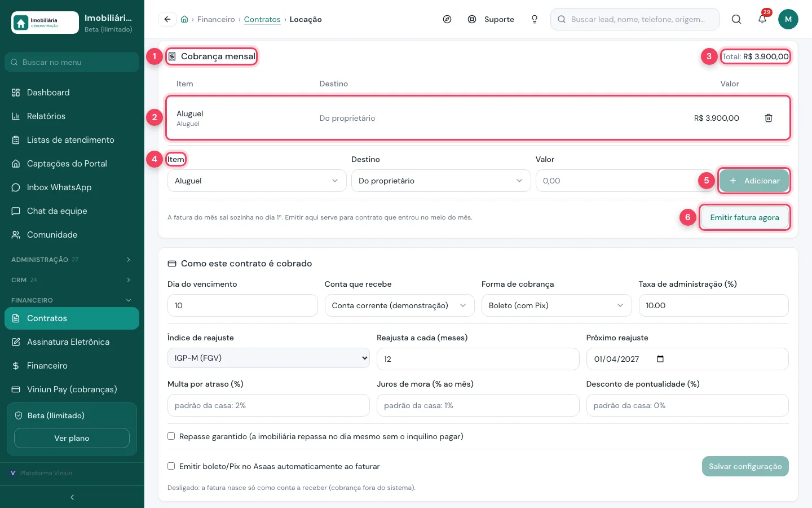Delete the Aluguel row with trash icon
Screen dimensions: 812x508
pos(769,118)
